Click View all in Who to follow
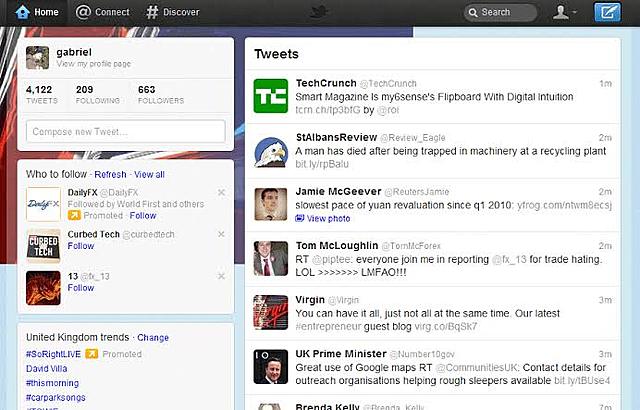The height and width of the screenshot is (410, 640). [x=149, y=174]
